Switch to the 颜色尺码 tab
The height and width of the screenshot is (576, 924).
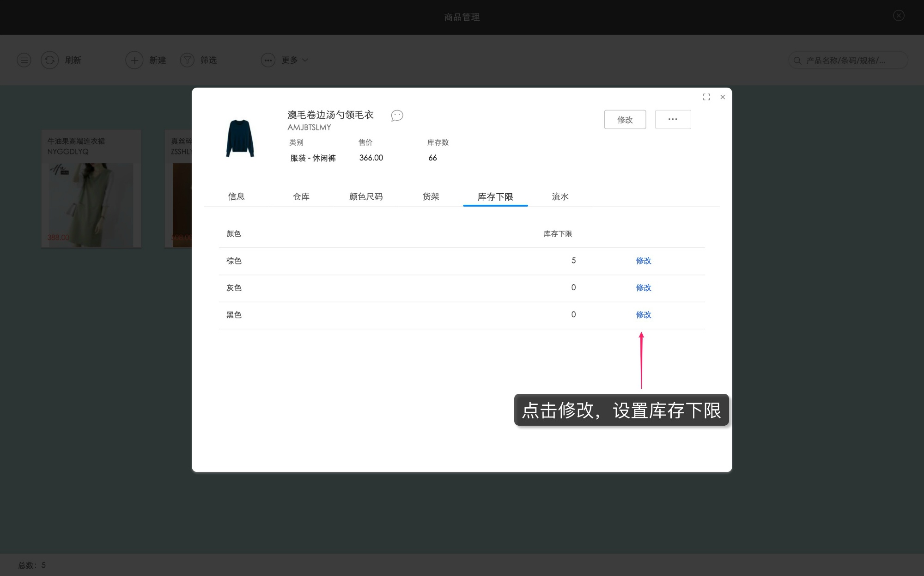[366, 197]
